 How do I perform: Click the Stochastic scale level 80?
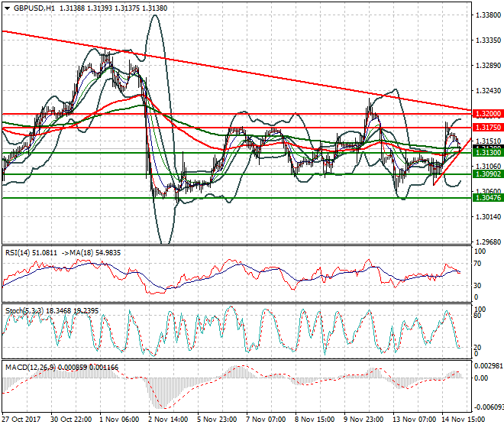coord(478,316)
